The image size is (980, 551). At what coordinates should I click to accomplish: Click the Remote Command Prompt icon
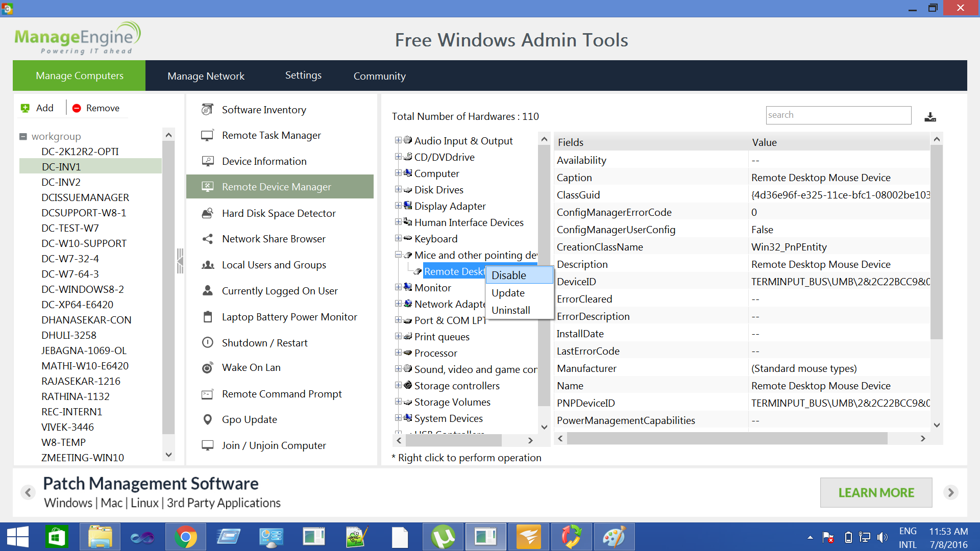[207, 394]
